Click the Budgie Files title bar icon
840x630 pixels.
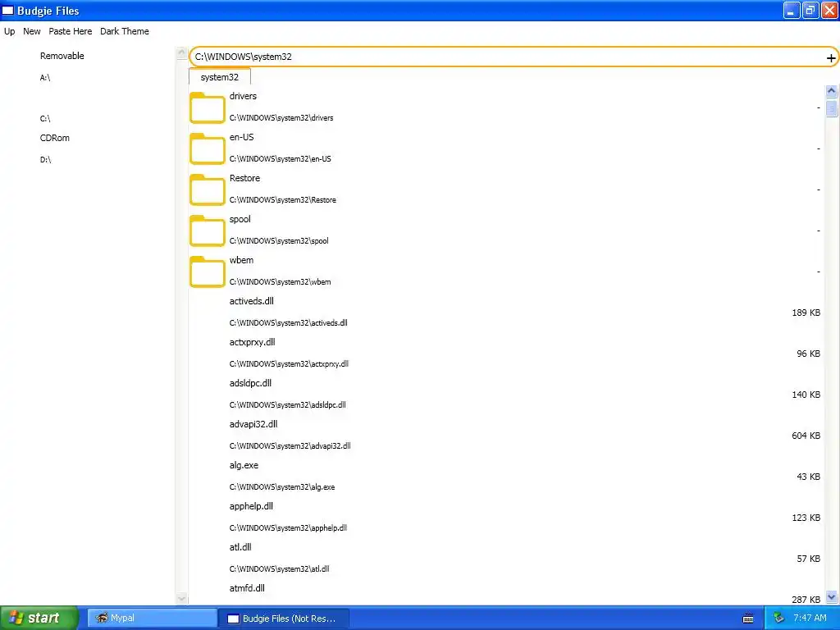tap(8, 11)
